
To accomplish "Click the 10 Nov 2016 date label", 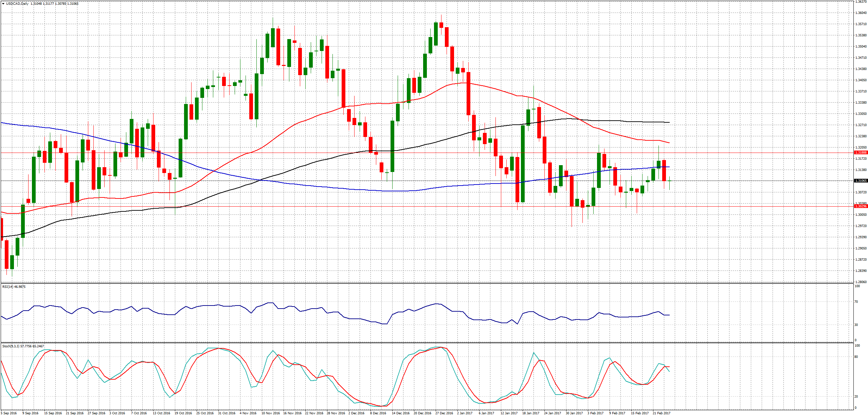I will tap(270, 413).
